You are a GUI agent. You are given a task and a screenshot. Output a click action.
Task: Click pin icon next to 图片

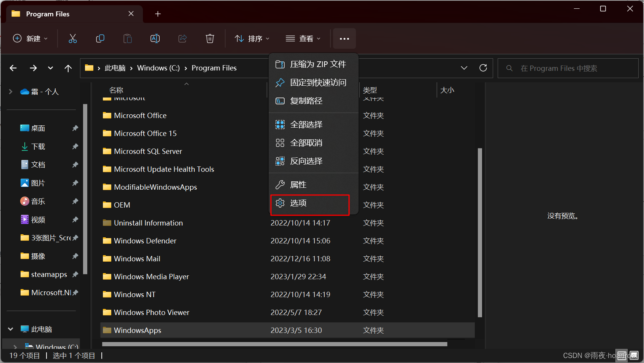pos(75,183)
